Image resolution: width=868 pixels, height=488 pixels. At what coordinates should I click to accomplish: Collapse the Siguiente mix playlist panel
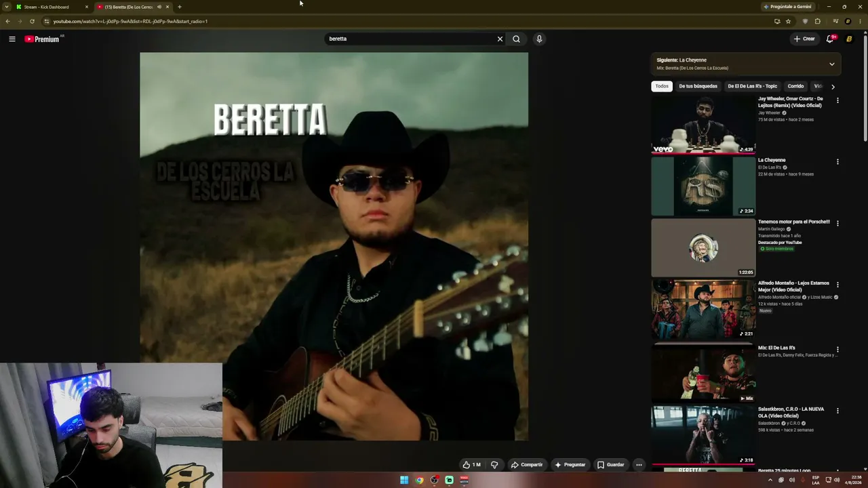[832, 64]
